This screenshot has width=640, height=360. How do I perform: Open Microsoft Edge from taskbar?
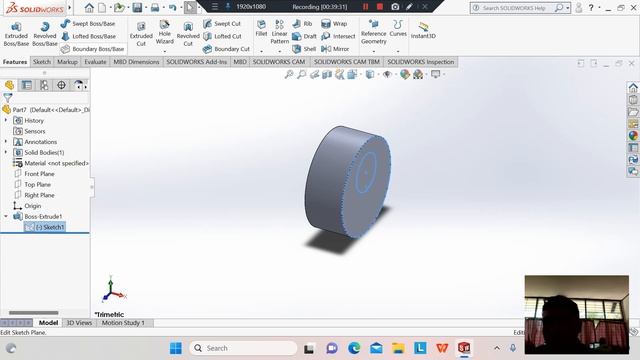(354, 348)
